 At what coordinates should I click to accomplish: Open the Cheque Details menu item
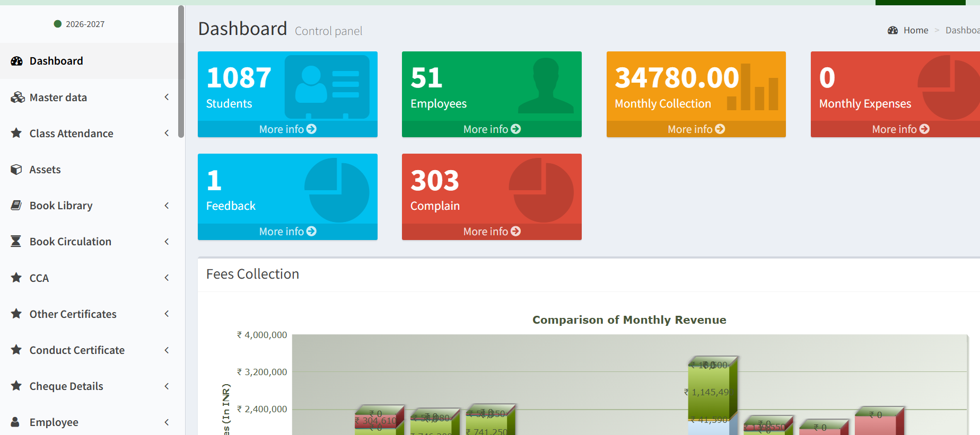tap(89, 386)
